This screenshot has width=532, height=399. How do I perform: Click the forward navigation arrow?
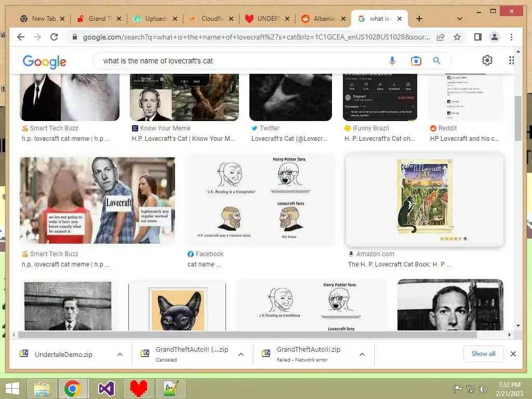click(x=37, y=37)
